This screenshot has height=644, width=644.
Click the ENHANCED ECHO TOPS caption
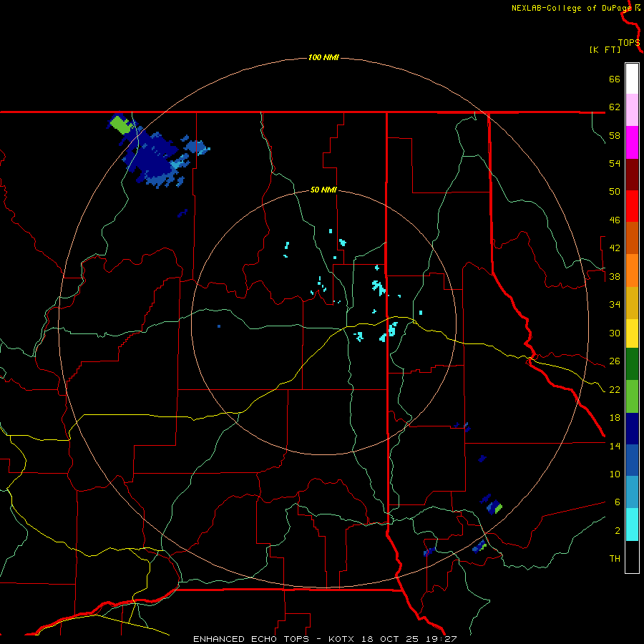coord(251,639)
